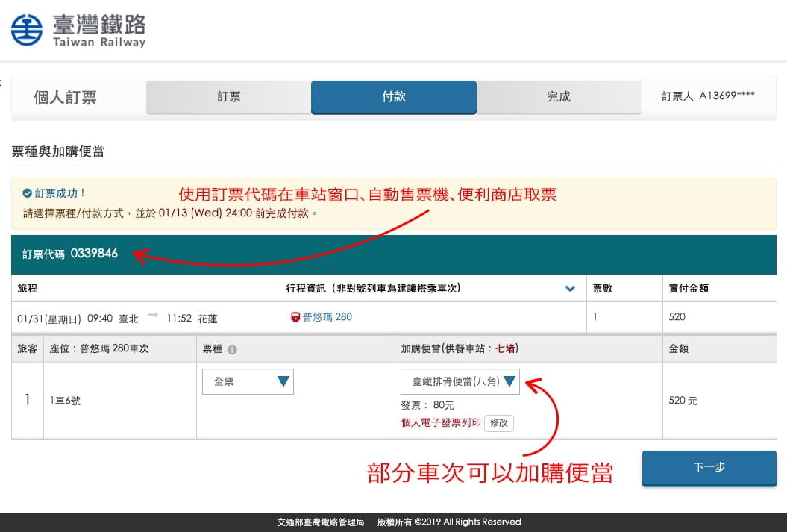787x532 pixels.
Task: Click the 下一步 button
Action: [709, 468]
